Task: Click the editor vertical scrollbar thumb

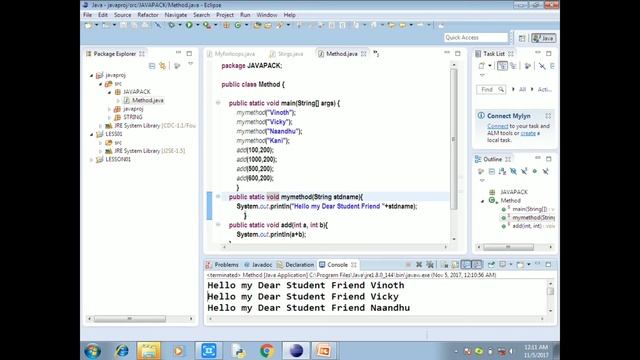Action: 453,139
